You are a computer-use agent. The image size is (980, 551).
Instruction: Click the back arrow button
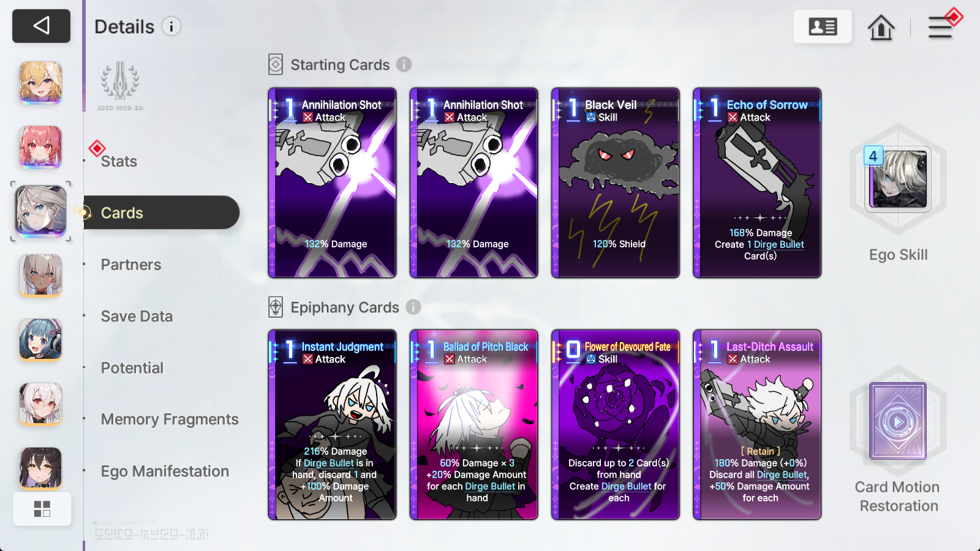pos(41,26)
